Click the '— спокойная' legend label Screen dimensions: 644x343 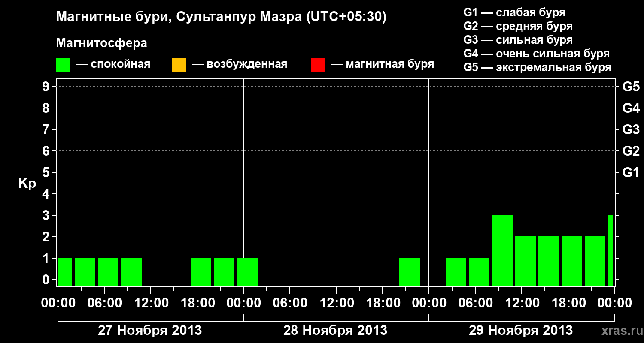pyautogui.click(x=113, y=65)
